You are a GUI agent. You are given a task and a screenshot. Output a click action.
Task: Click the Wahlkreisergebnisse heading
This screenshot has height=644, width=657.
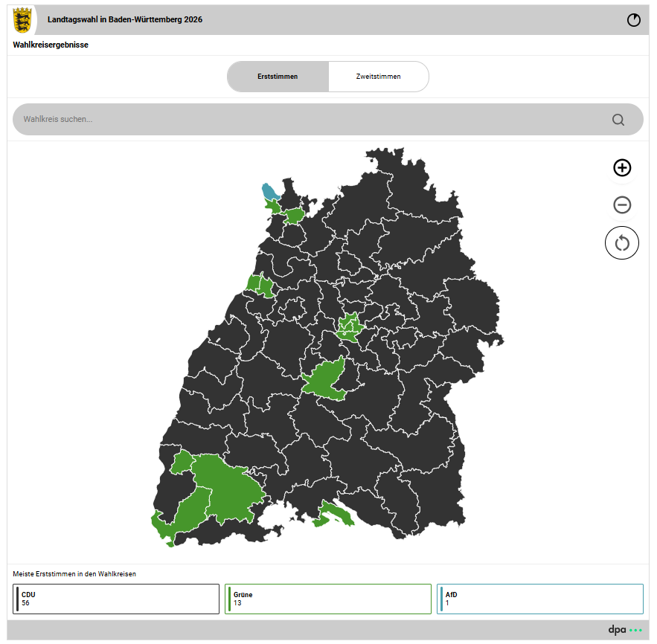(51, 45)
